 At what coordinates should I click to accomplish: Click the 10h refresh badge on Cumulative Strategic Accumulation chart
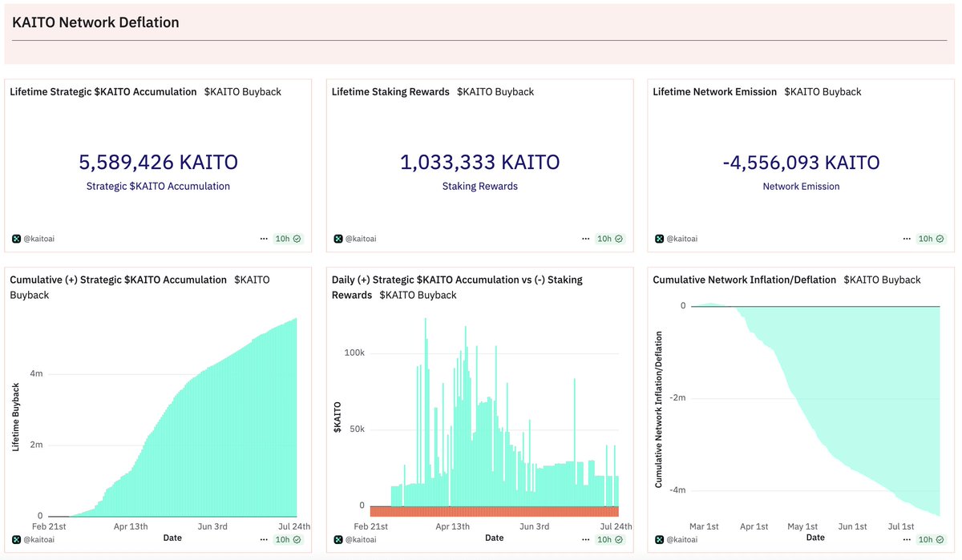288,540
